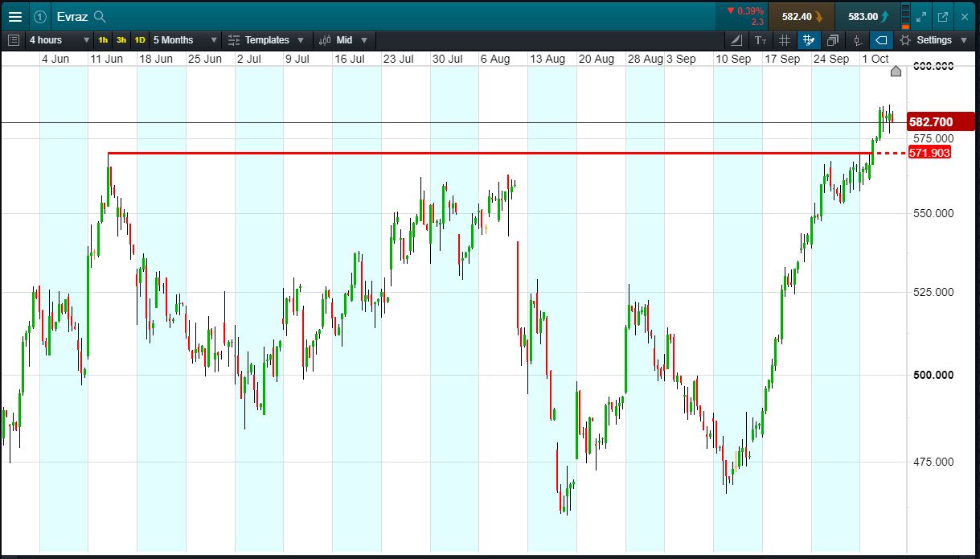Expand the chart to full screen
980x559 pixels.
(x=922, y=16)
